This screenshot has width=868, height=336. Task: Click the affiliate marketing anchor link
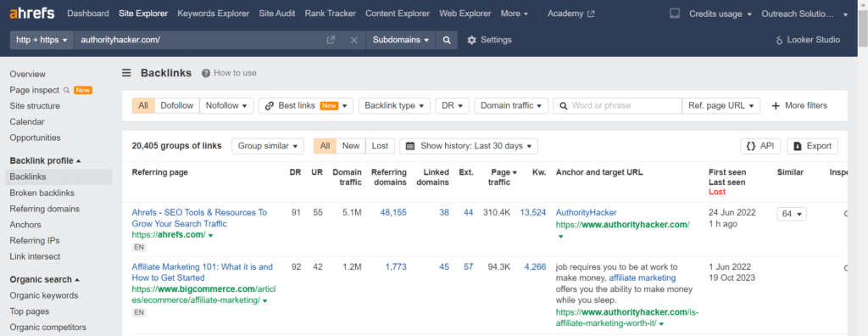(x=643, y=277)
